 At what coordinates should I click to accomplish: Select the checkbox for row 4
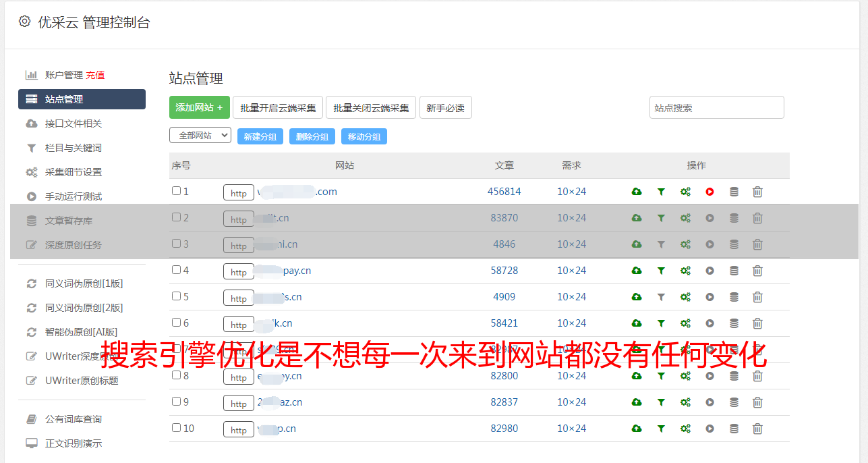(176, 270)
